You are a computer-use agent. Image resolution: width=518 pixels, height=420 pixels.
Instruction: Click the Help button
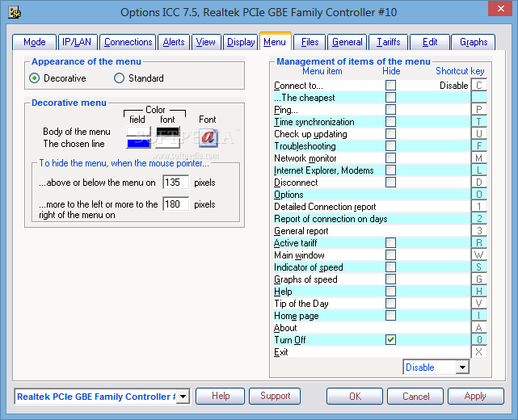coord(221,396)
